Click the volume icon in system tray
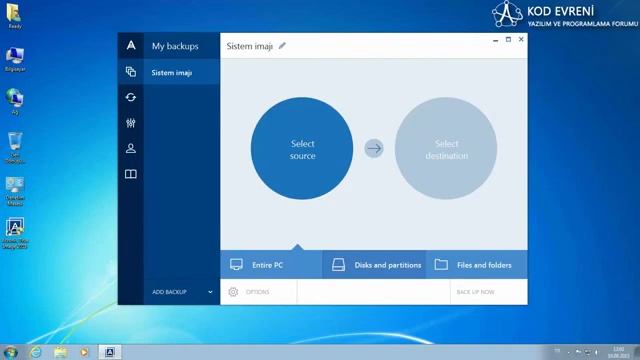 (596, 352)
